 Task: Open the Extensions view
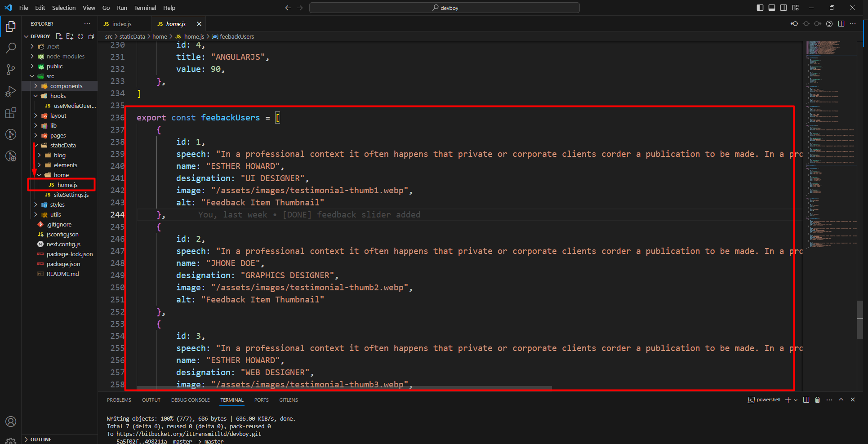pos(11,113)
